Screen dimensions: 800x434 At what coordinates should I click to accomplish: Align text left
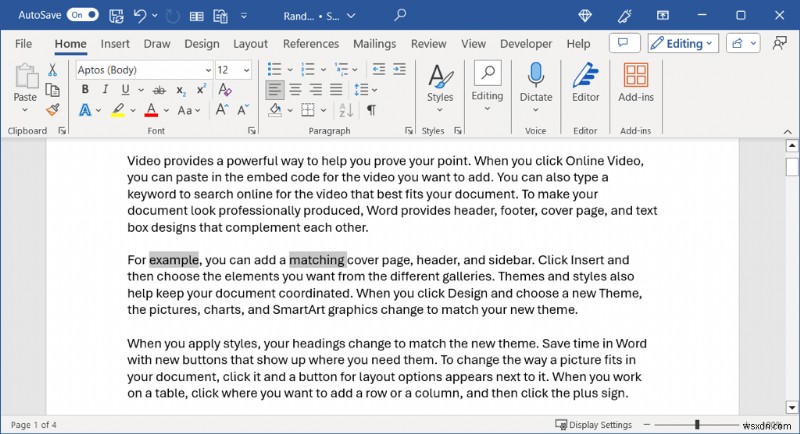[x=274, y=90]
